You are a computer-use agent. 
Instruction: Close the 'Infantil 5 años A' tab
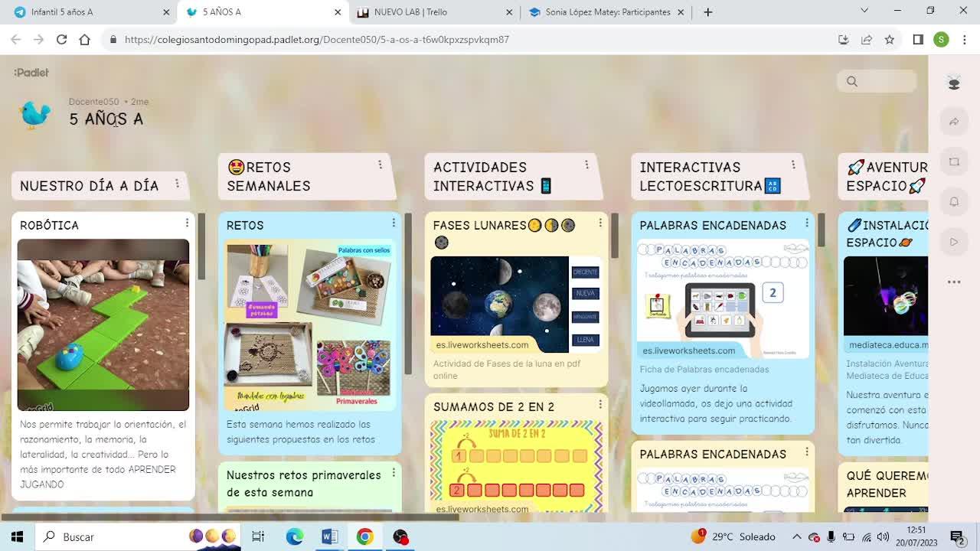pyautogui.click(x=166, y=12)
